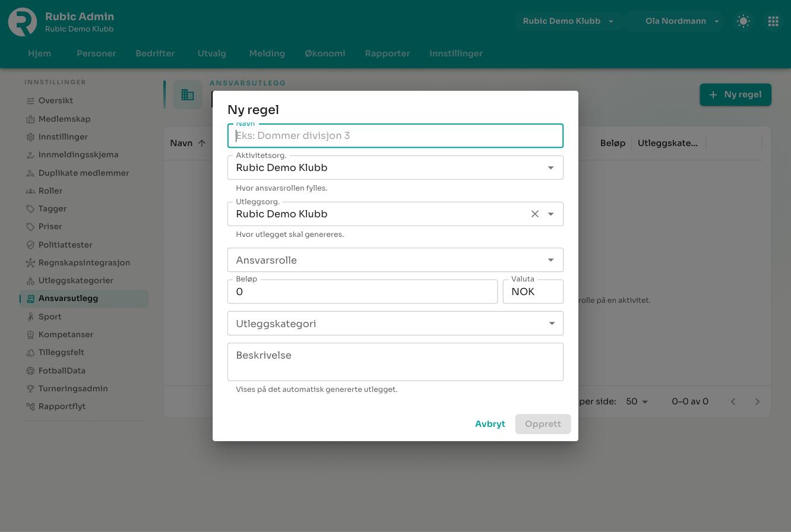The width and height of the screenshot is (791, 532).
Task: Clear the Utleggsorg. field with X icon
Action: tap(534, 214)
